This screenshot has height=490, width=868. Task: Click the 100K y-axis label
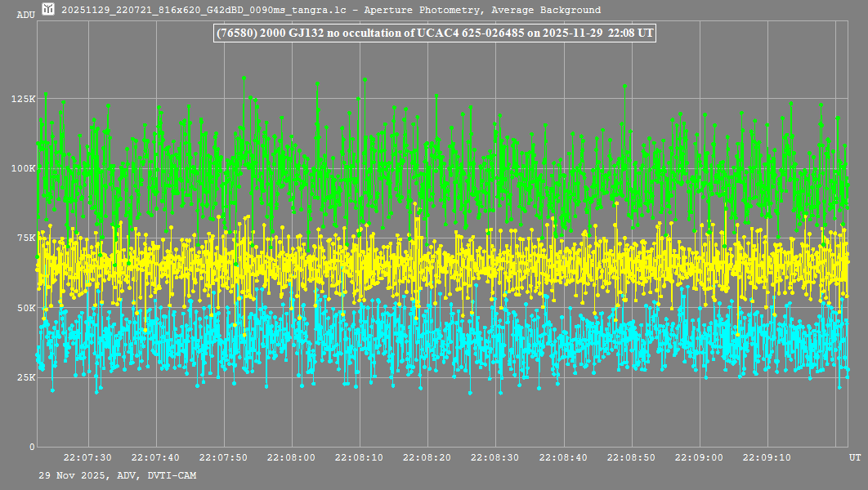pos(24,168)
